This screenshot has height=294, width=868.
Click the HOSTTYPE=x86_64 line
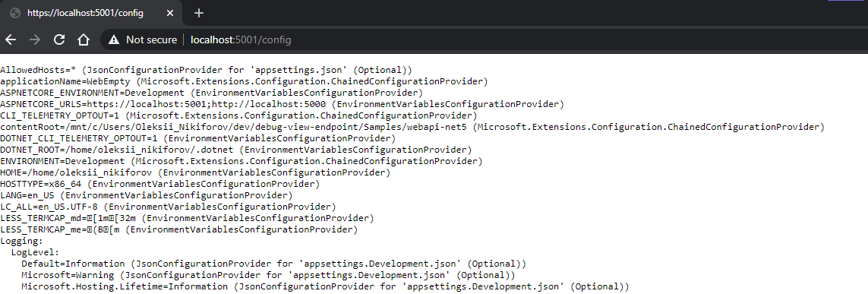coord(160,184)
